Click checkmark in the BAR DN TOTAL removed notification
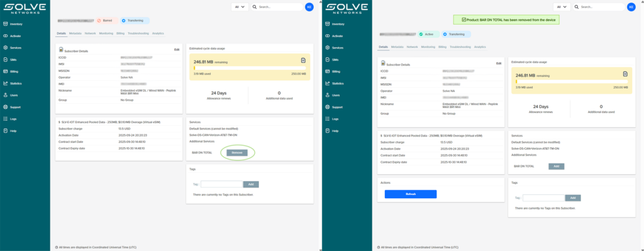This screenshot has width=644, height=251. click(x=464, y=20)
